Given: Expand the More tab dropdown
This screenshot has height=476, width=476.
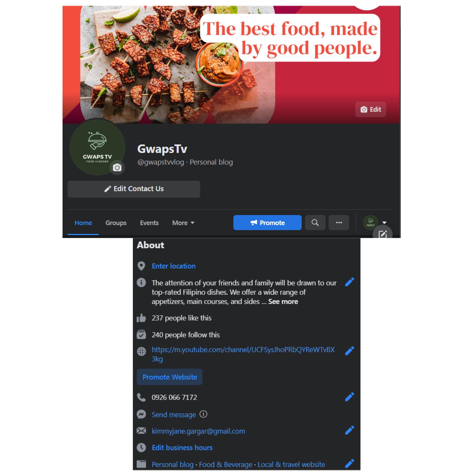Looking at the screenshot, I should point(183,223).
